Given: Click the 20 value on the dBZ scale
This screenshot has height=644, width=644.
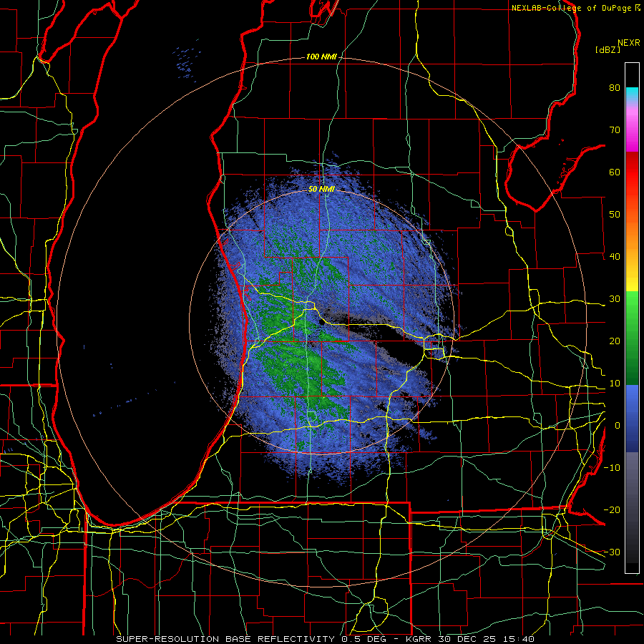Looking at the screenshot, I should [615, 341].
